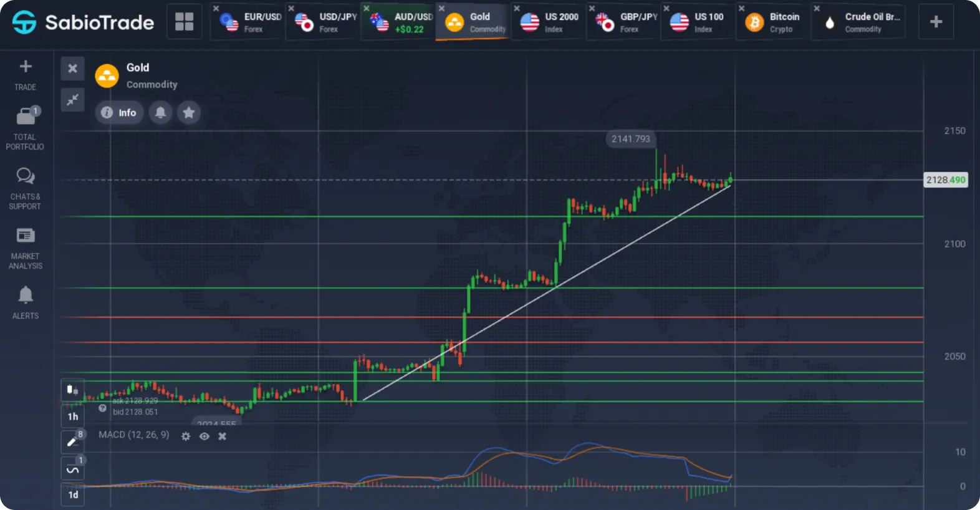Open MACD settings gear
Viewport: 980px width, 510px height.
(x=186, y=436)
